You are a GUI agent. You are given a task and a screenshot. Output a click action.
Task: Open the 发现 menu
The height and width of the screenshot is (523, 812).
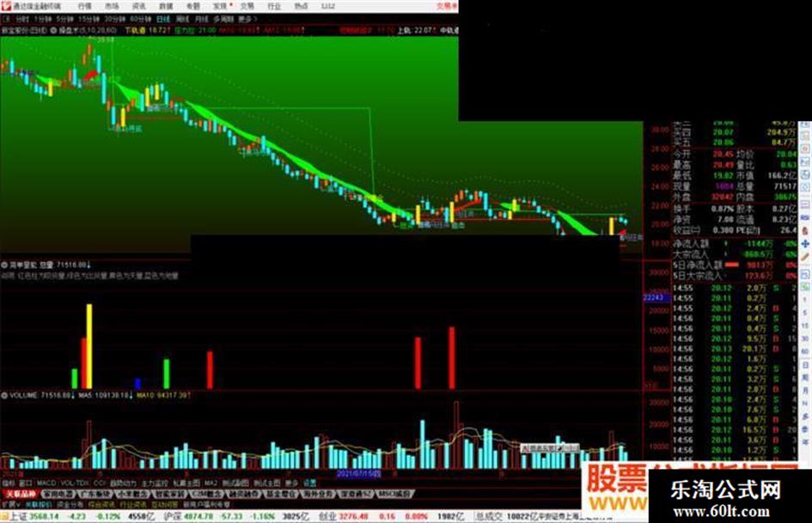pyautogui.click(x=221, y=6)
